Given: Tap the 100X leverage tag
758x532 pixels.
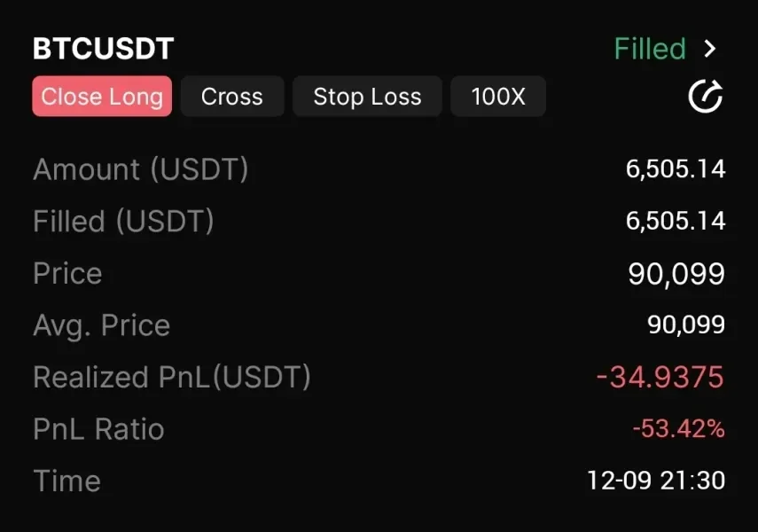Looking at the screenshot, I should coord(498,97).
